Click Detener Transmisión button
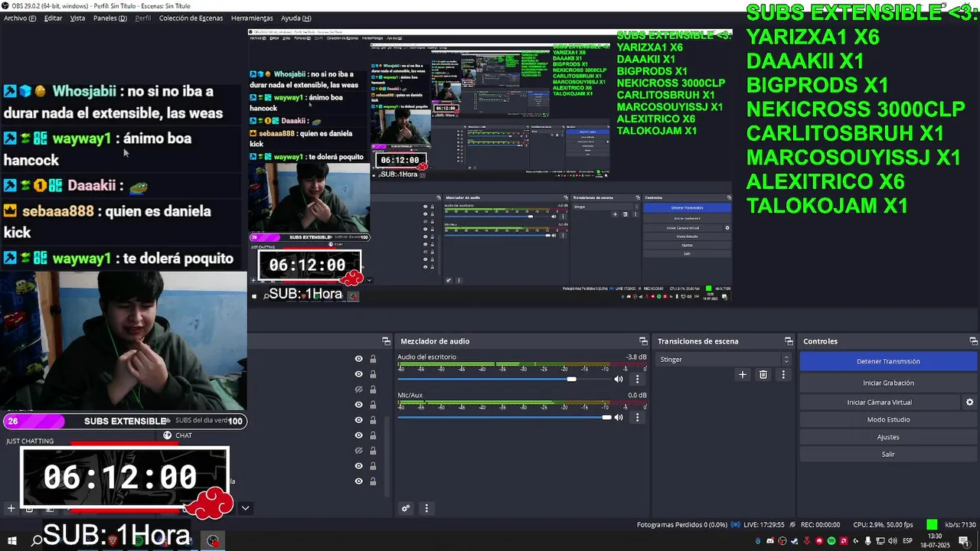This screenshot has height=551, width=980. 888,361
